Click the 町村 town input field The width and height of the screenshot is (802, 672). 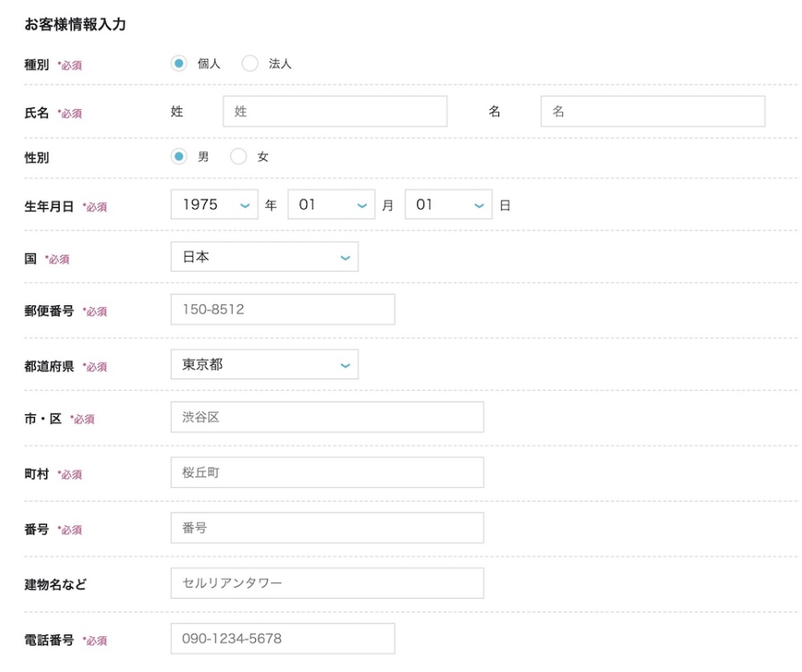click(x=328, y=472)
